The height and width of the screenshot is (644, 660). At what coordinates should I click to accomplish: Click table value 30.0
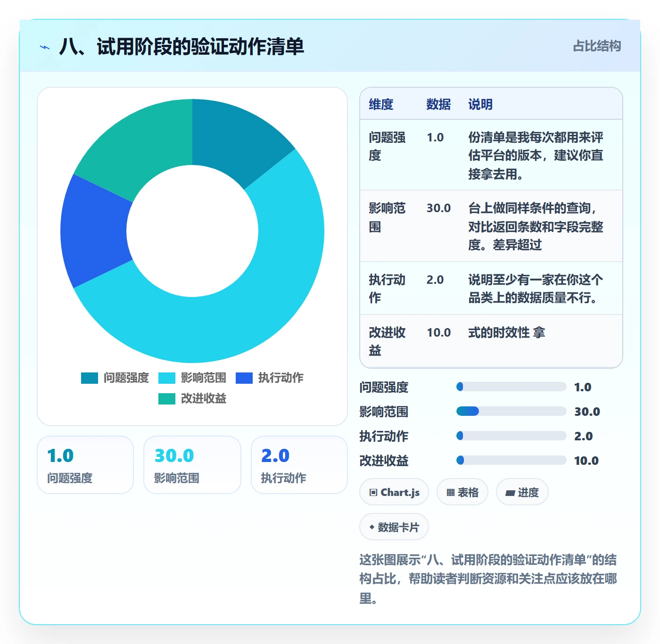point(438,208)
